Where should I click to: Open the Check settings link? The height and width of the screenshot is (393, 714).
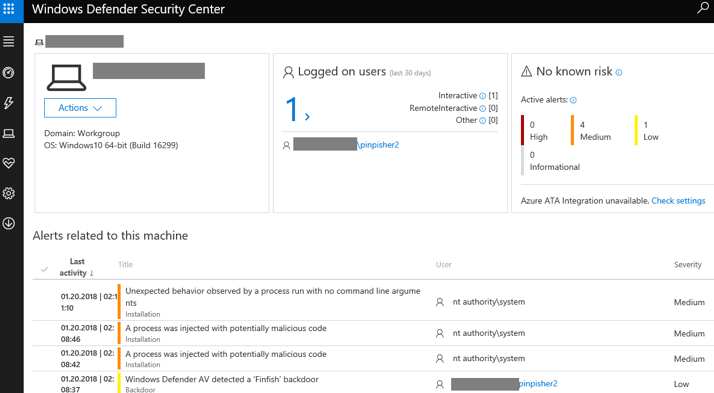click(x=678, y=201)
